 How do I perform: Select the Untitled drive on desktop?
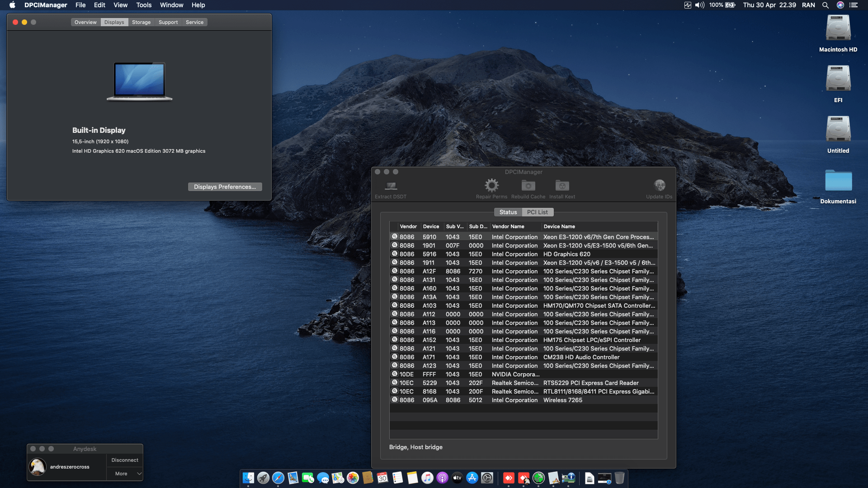tap(838, 129)
